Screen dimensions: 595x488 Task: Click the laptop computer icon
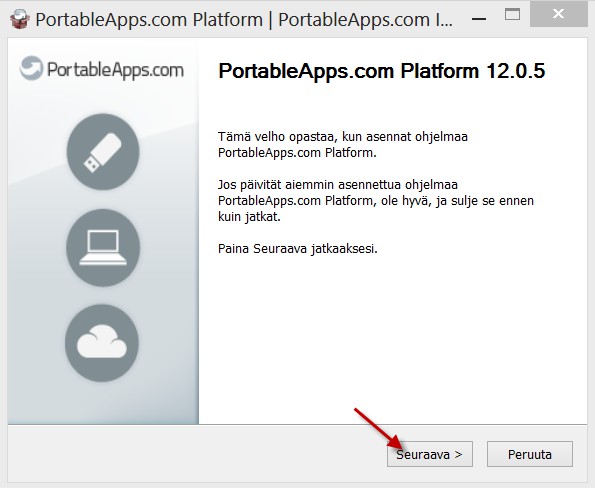pos(103,247)
